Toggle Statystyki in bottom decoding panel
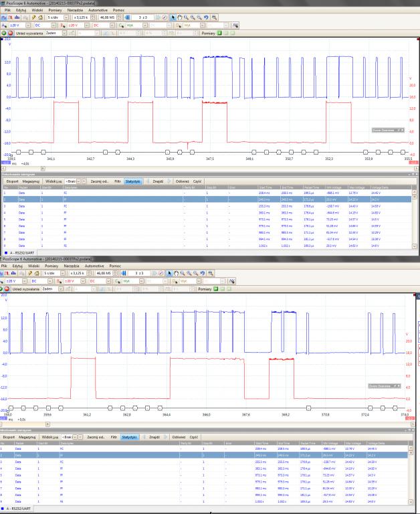Screen dimensions: 420x514 pos(129,437)
